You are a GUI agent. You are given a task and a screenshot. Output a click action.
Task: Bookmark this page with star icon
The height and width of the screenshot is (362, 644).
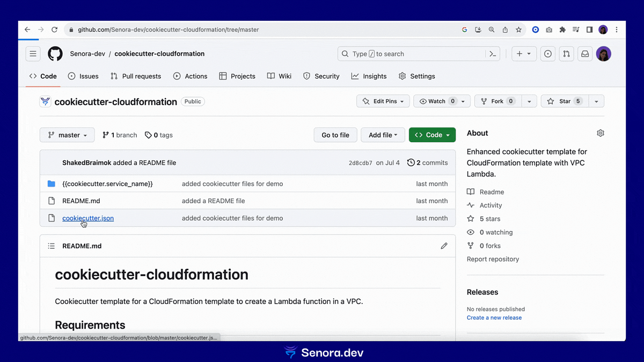pos(518,29)
